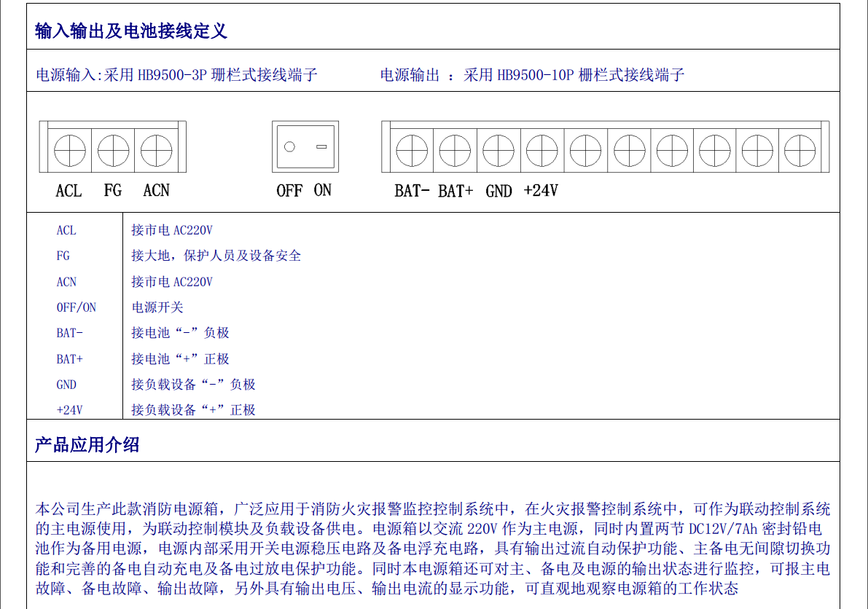868x609 pixels.
Task: Click the '产品应用介绍' section heading
Action: tap(87, 445)
